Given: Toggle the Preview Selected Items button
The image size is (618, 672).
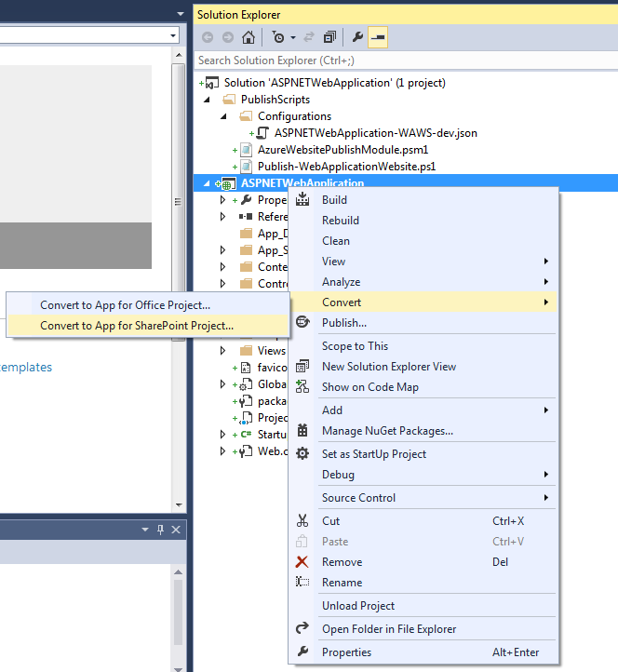Looking at the screenshot, I should pyautogui.click(x=378, y=38).
